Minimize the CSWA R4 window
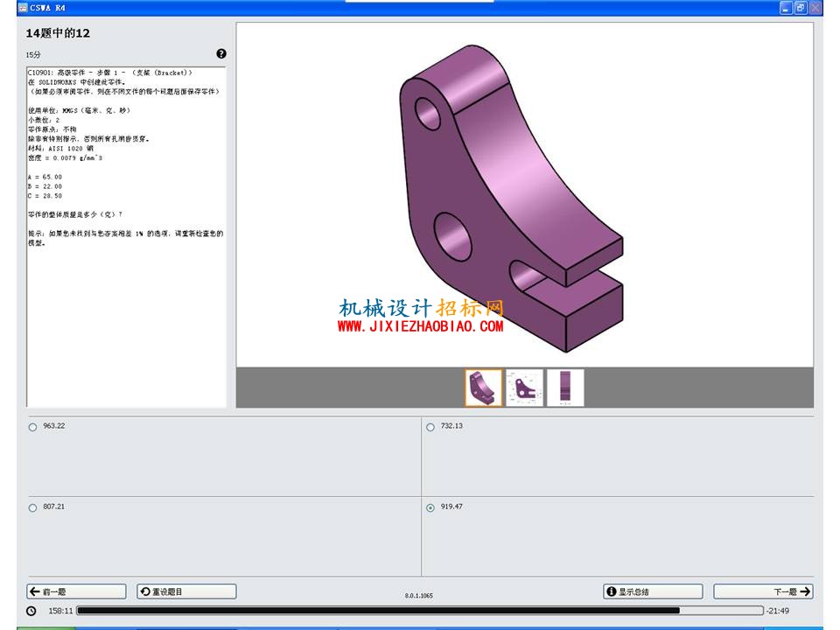The height and width of the screenshot is (630, 840). (x=786, y=8)
